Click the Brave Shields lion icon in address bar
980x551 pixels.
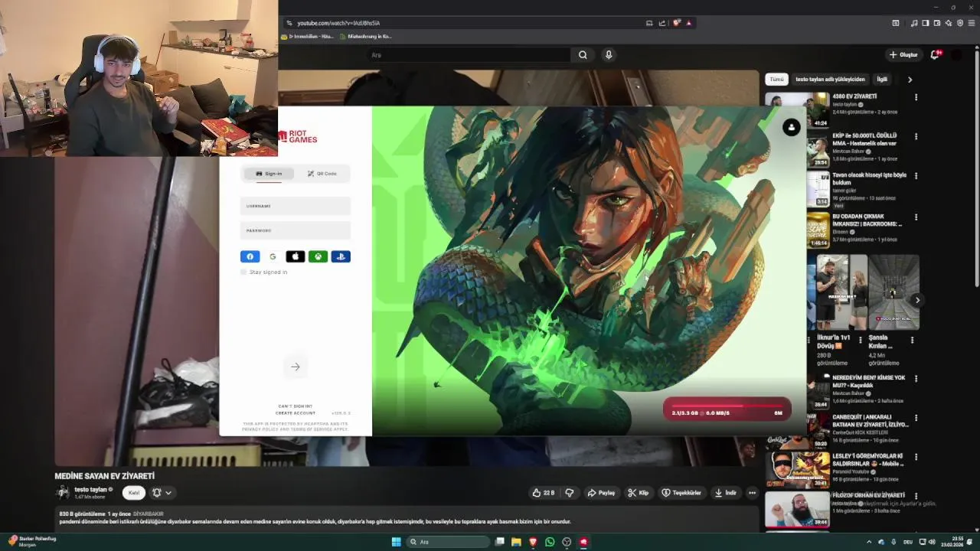[677, 23]
